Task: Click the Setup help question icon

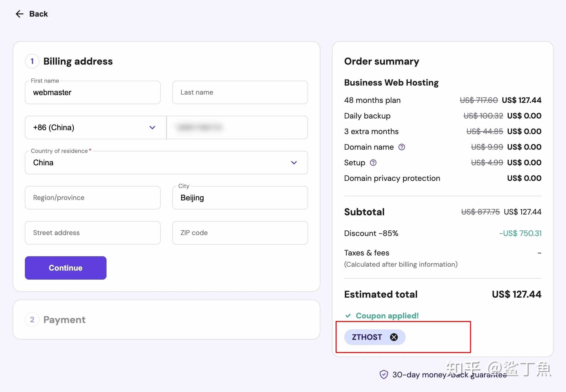Action: [373, 163]
